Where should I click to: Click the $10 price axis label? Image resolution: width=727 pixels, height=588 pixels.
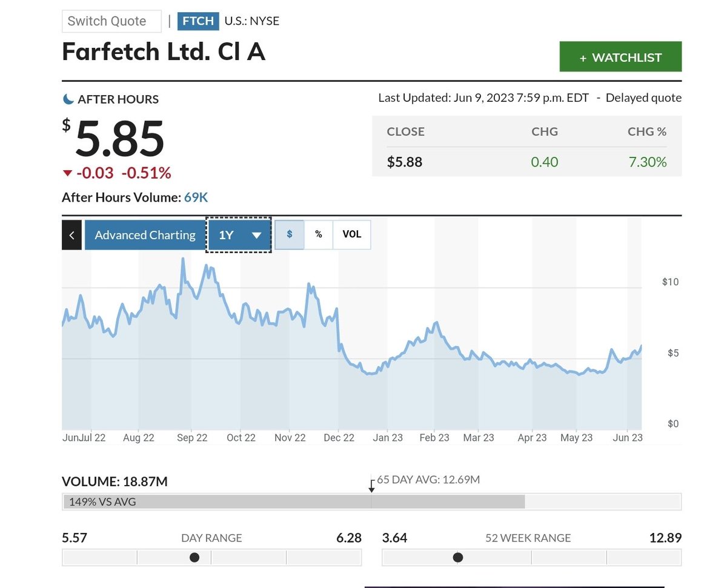670,282
